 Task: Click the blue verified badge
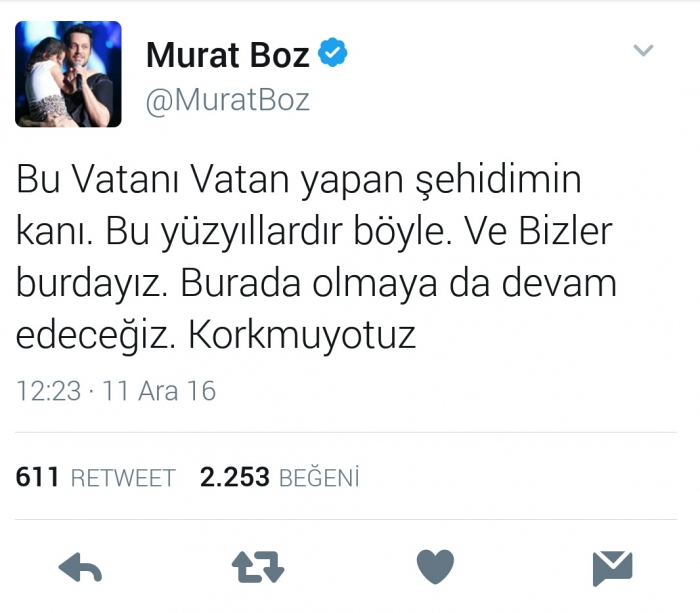(x=333, y=53)
